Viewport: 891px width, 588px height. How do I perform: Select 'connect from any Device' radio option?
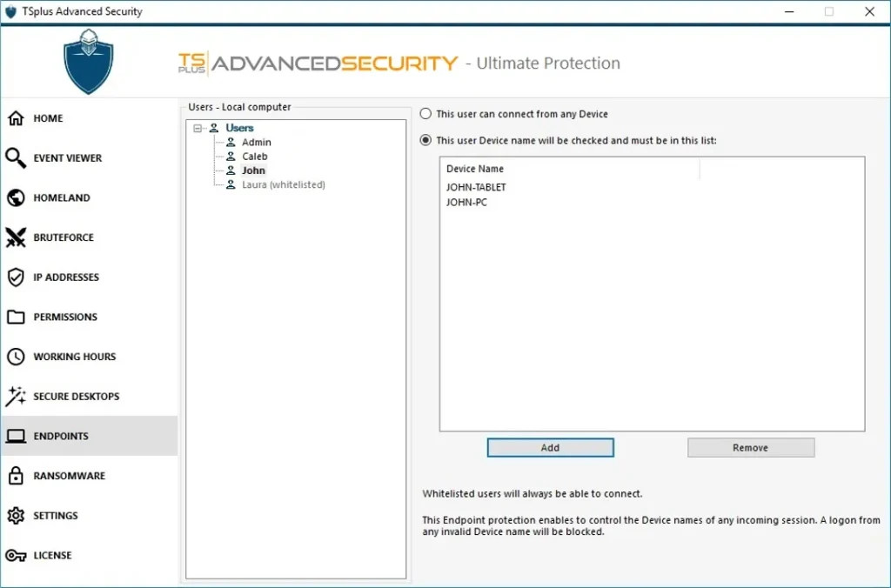(425, 114)
